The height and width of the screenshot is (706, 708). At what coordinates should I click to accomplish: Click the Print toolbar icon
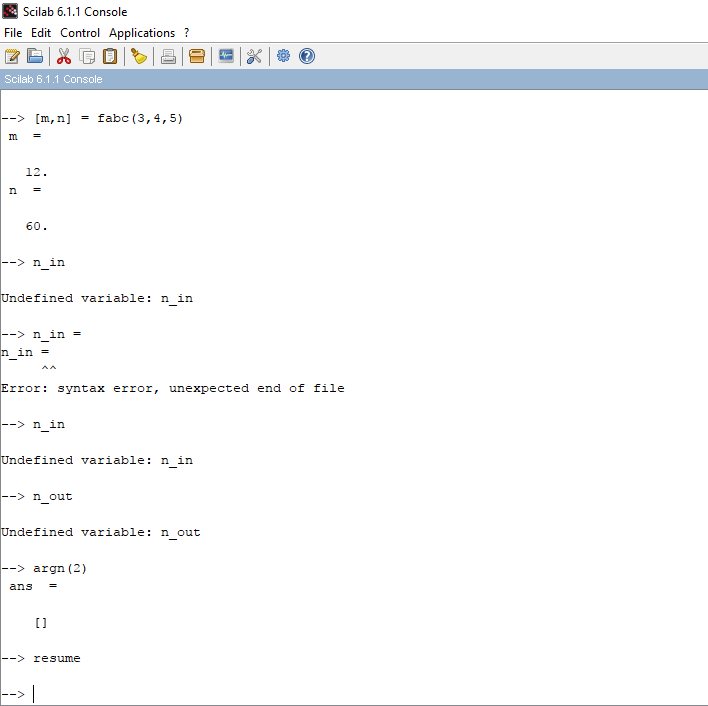(168, 56)
